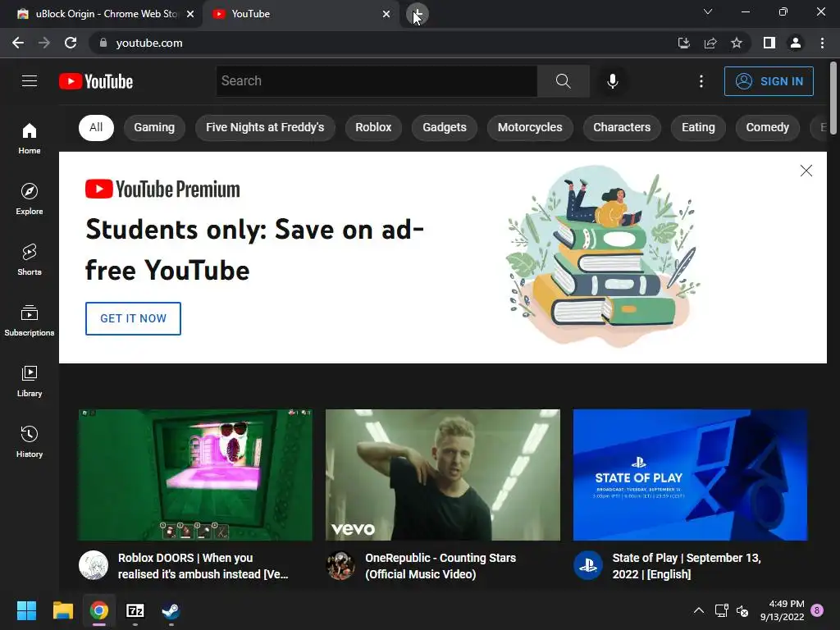Dismiss the YouTube Premium banner

(806, 171)
